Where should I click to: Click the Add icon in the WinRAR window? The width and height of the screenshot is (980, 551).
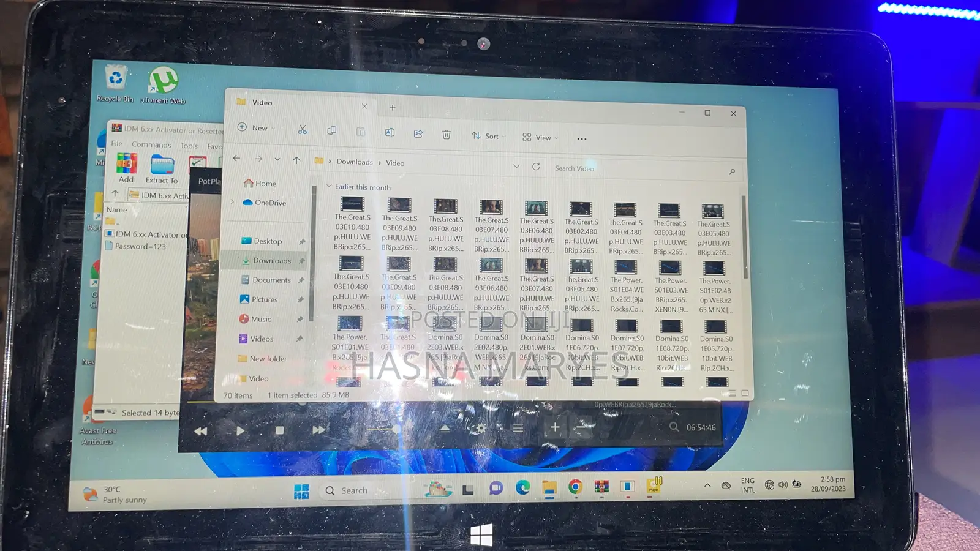click(126, 168)
